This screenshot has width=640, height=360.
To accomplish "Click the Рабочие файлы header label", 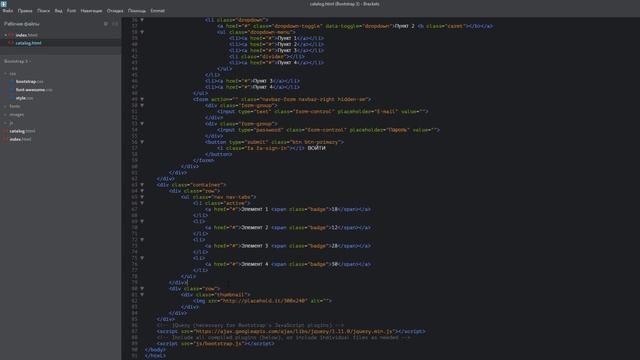I will point(22,24).
